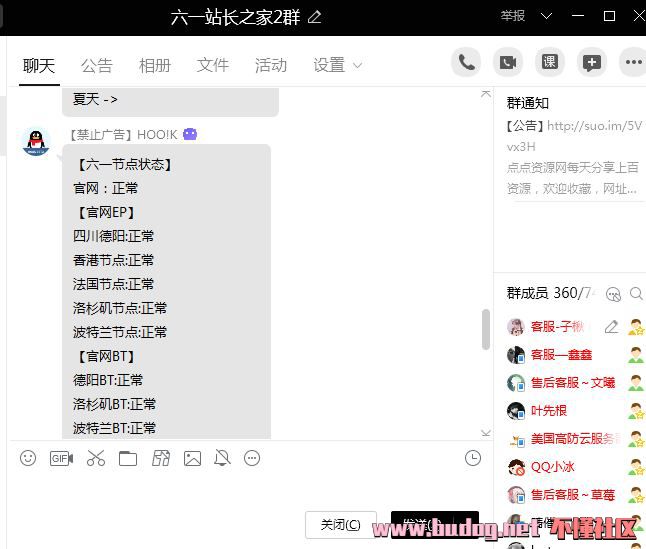Start a group video call
Image resolution: width=646 pixels, height=549 pixels.
[508, 63]
